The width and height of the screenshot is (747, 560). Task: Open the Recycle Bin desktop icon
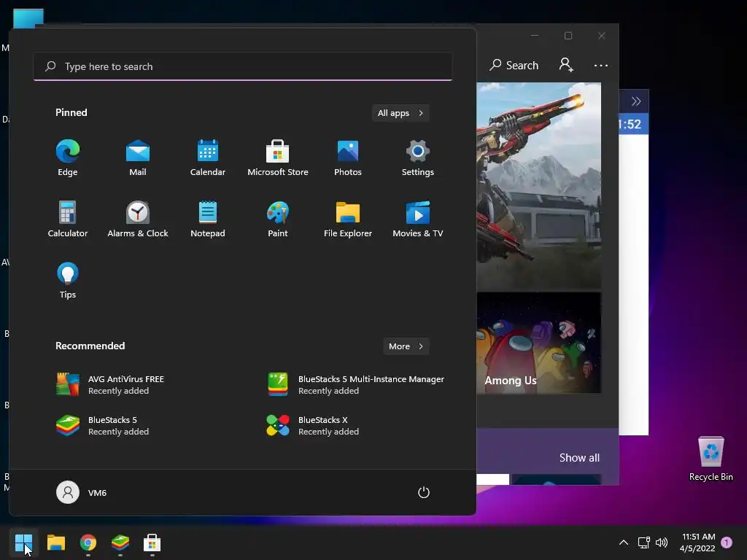coord(711,459)
